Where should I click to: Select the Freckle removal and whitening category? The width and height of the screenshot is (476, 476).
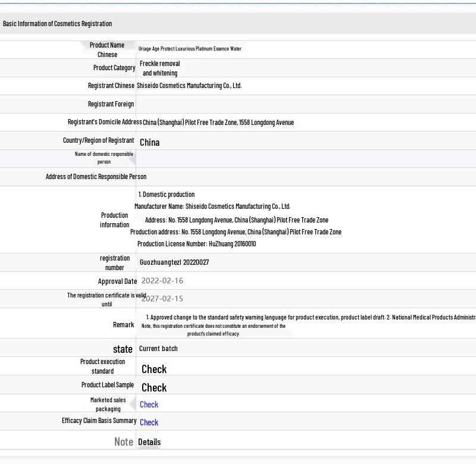tap(159, 68)
